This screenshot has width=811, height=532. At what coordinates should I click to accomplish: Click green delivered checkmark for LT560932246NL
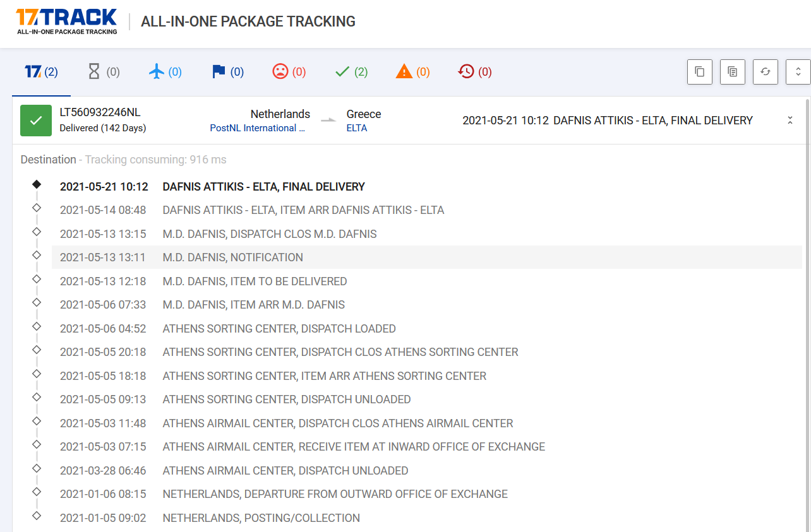click(x=36, y=121)
